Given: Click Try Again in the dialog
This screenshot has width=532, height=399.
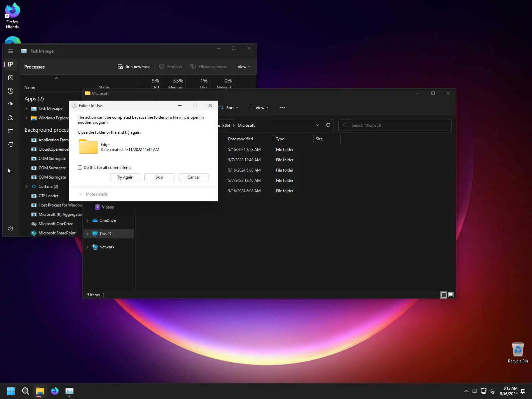Looking at the screenshot, I should click(x=125, y=177).
